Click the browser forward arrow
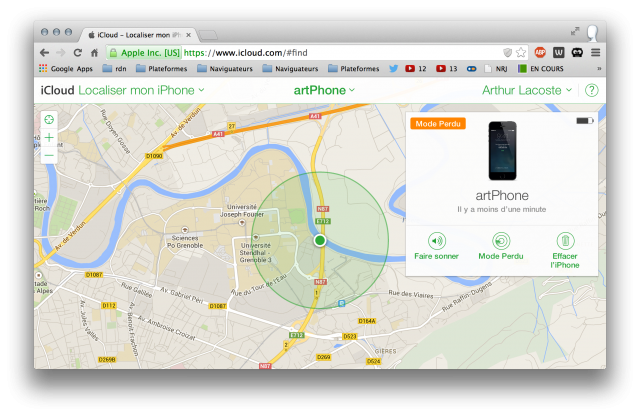640x416 pixels. (x=61, y=53)
